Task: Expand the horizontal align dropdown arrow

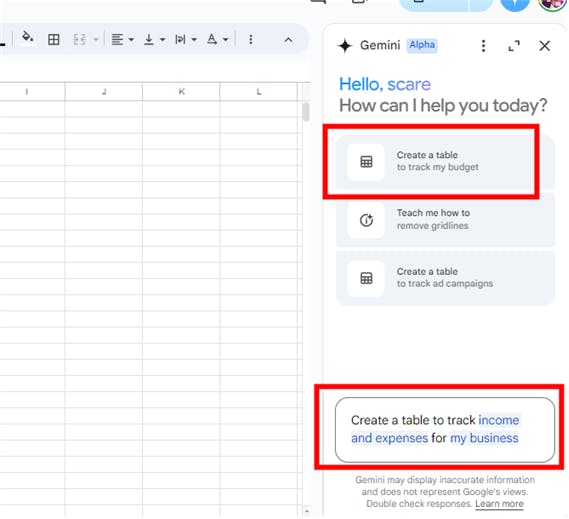Action: (x=131, y=40)
